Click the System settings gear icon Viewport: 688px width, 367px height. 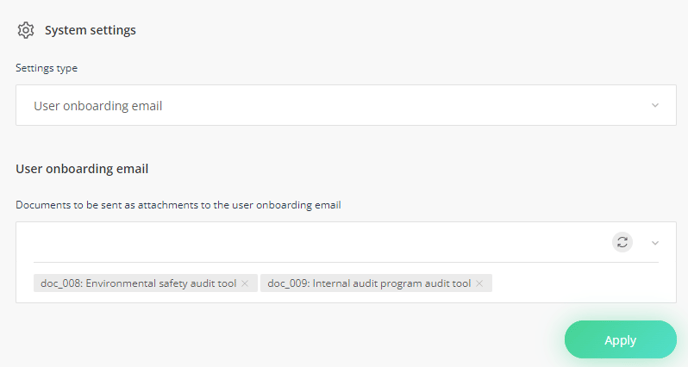point(26,30)
